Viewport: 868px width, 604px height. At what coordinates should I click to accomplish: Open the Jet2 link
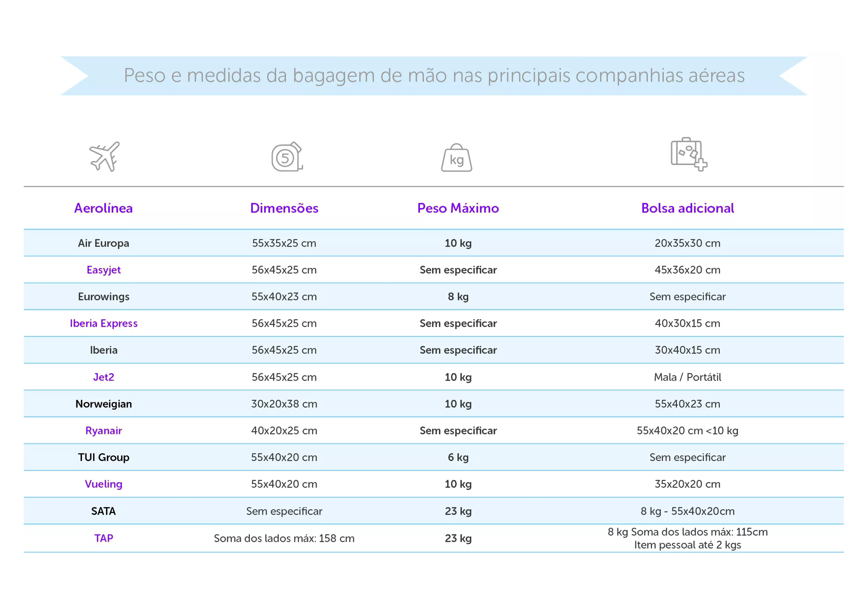click(103, 377)
